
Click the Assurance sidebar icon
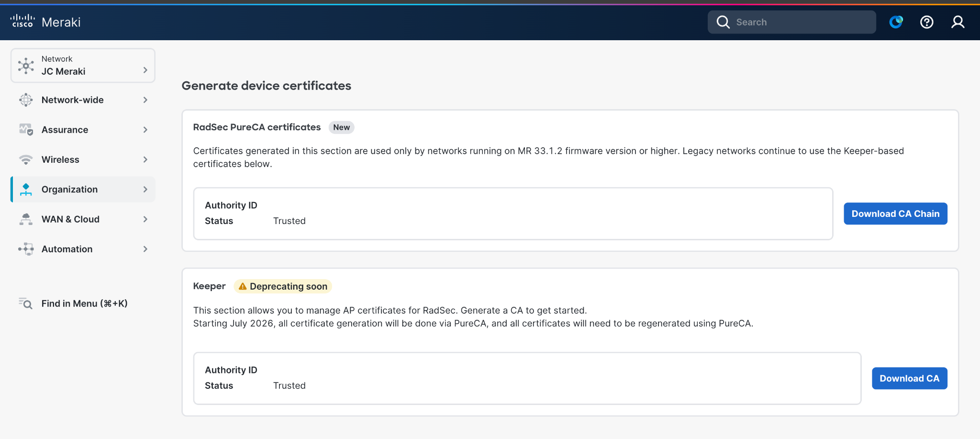(26, 130)
